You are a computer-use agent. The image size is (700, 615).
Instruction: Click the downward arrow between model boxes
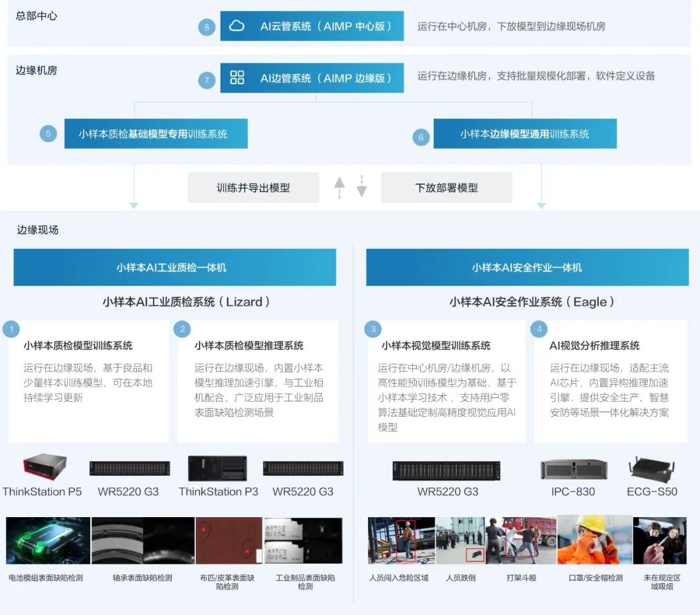[362, 186]
